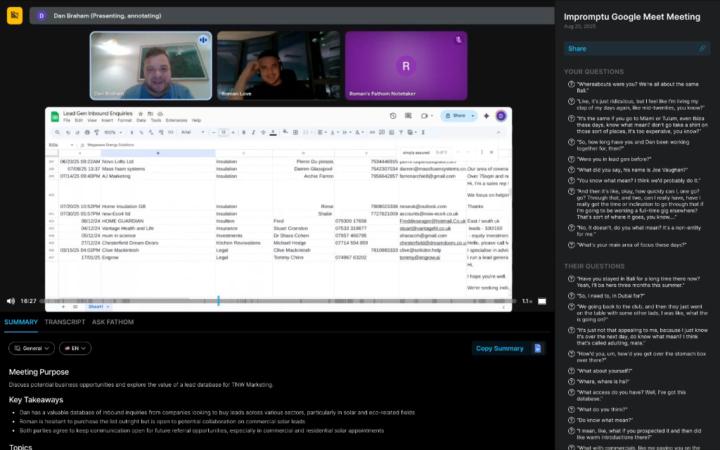This screenshot has width=720, height=450.
Task: Click the Google Sheets logo icon
Action: (54, 117)
